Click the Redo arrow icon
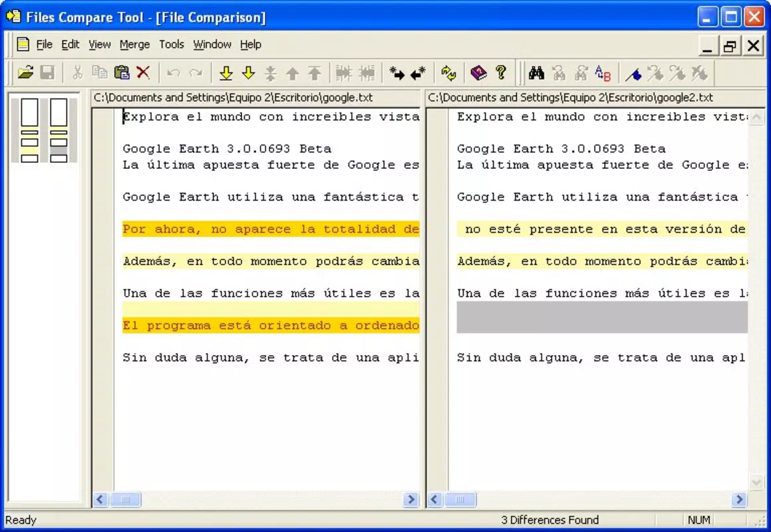 pyautogui.click(x=196, y=73)
